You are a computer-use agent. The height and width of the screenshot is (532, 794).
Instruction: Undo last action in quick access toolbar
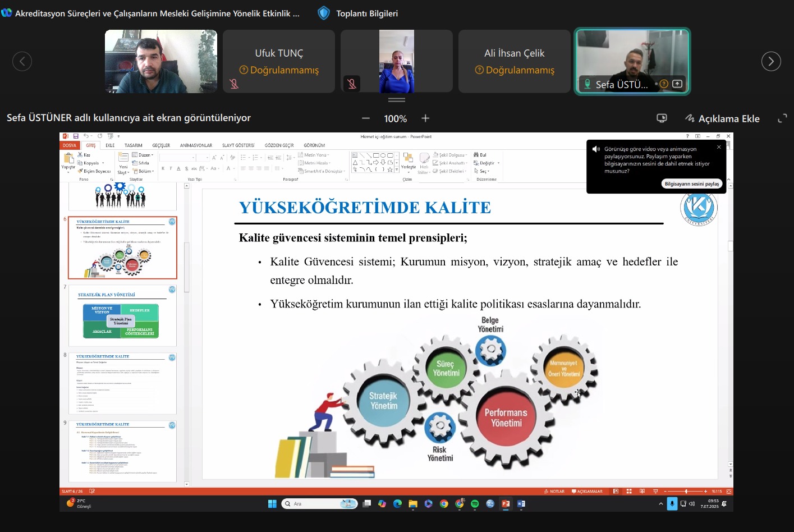[x=86, y=136]
